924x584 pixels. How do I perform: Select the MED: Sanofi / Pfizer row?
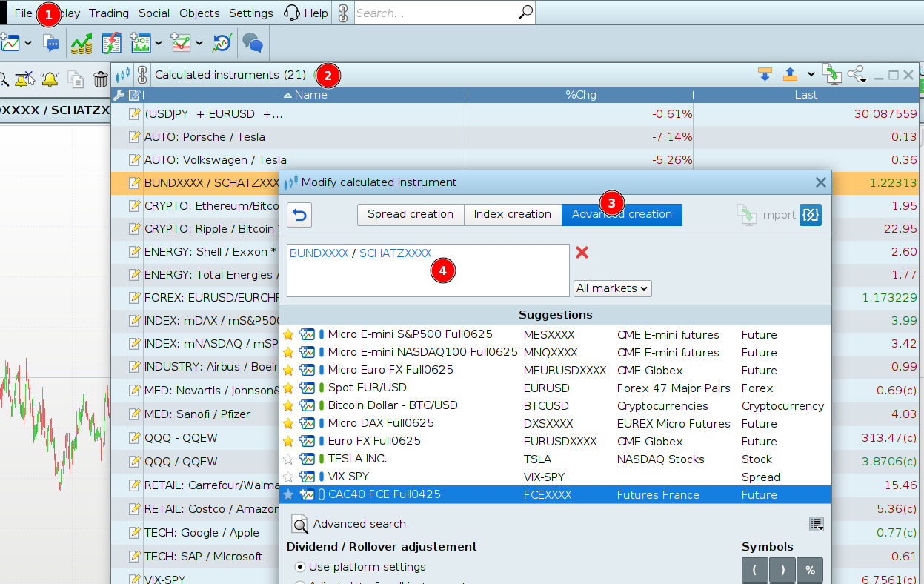click(x=195, y=414)
